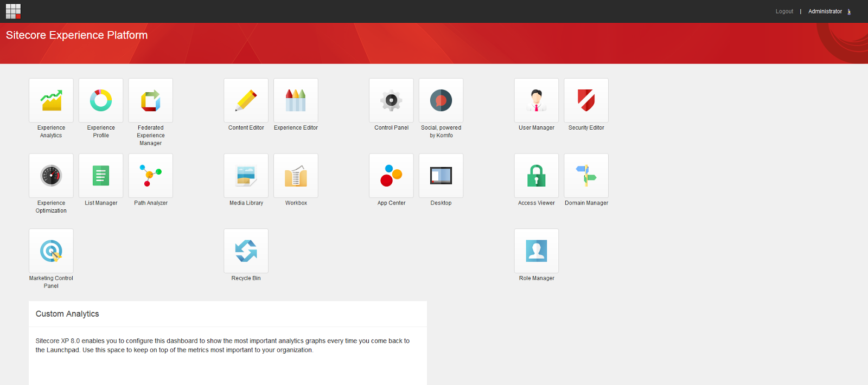The width and height of the screenshot is (868, 385).
Task: Open the Security Editor shield icon
Action: pos(586,100)
